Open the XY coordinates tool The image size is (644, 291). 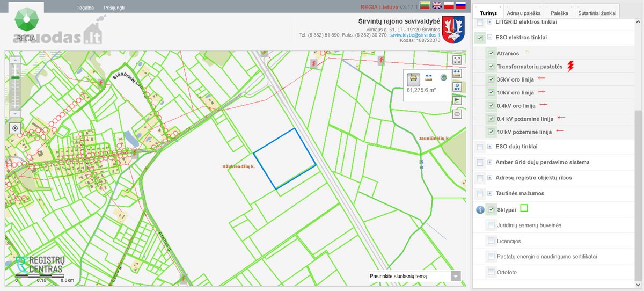coord(457,86)
